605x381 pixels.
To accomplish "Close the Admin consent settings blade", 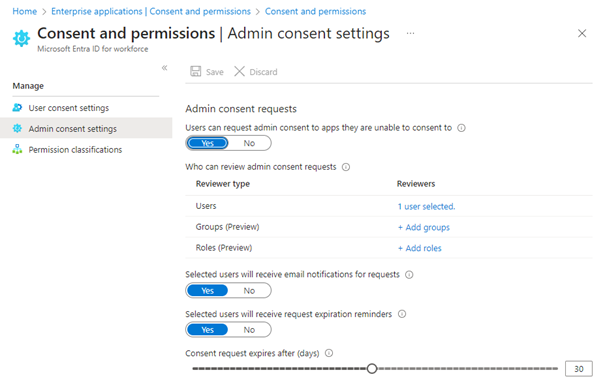I will [582, 34].
